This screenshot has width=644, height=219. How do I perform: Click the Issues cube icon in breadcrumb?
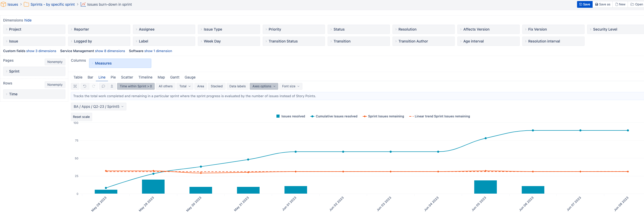3,4
